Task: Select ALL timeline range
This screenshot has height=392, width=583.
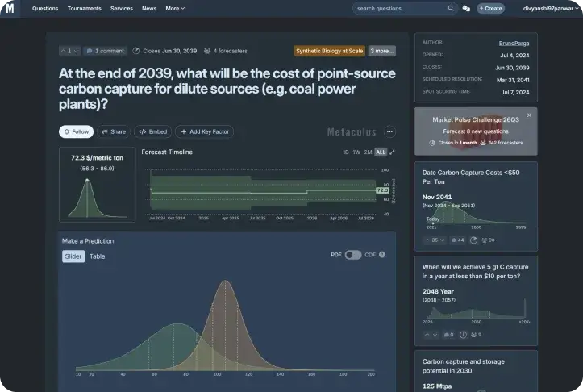Action: click(x=381, y=152)
